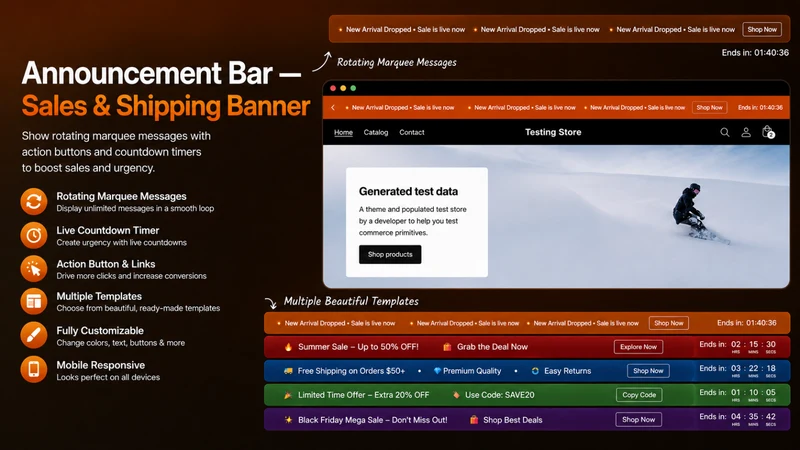Screen dimensions: 800x450
Task: Click 'Rotating Marquee Messages' feature title
Action: coord(121,196)
